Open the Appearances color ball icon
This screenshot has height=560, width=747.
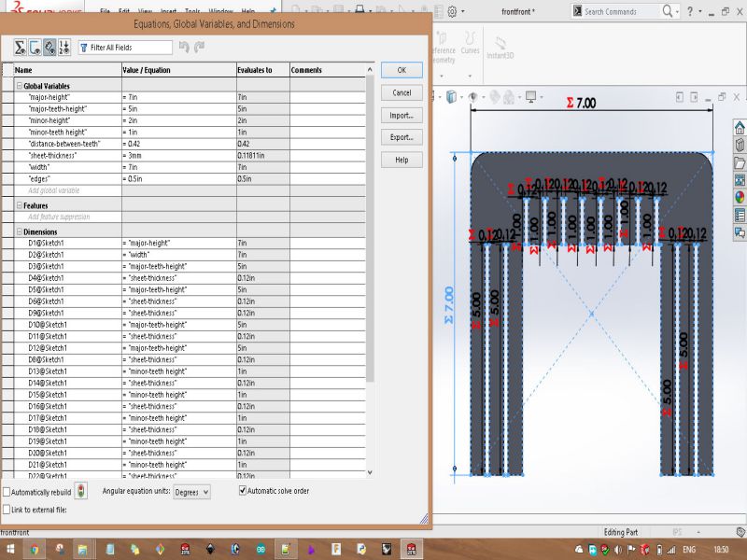pyautogui.click(x=740, y=197)
